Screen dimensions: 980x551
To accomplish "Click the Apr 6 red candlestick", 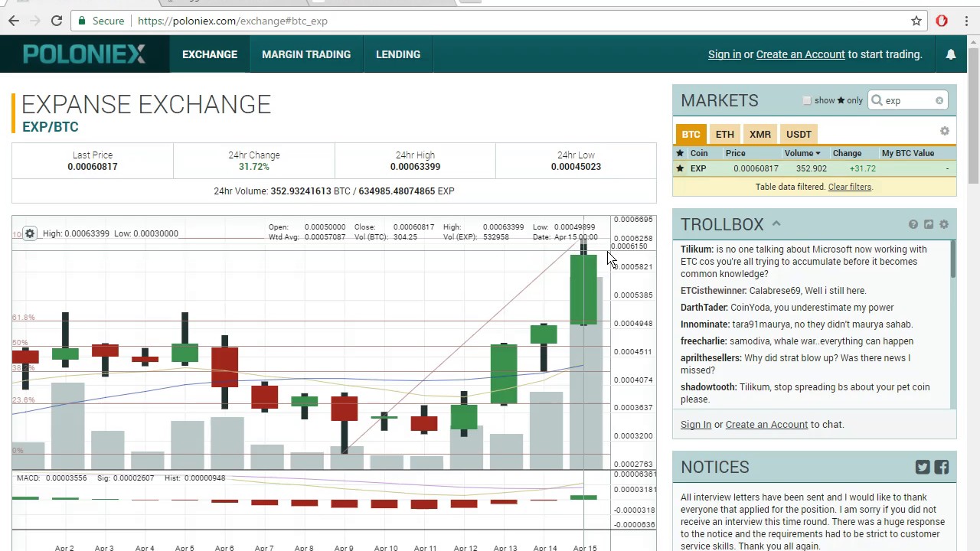I will coord(224,368).
